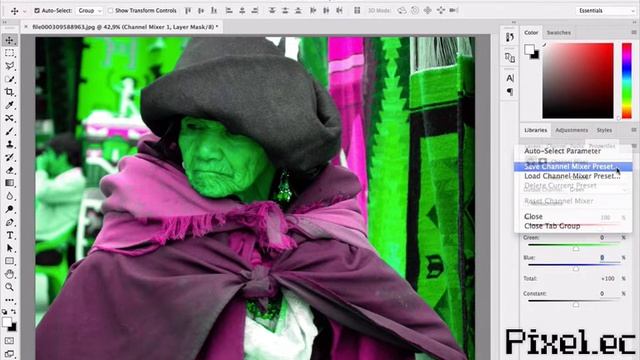Select the Dodge tool

click(9, 209)
